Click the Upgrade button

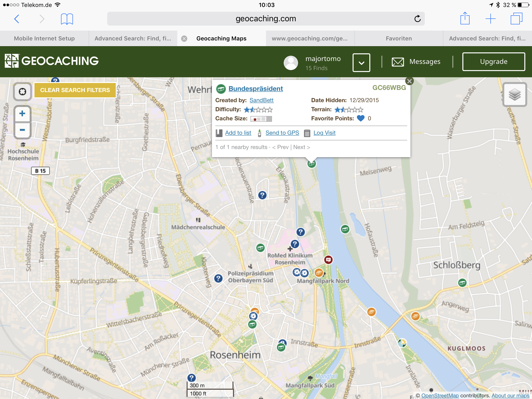pos(493,62)
